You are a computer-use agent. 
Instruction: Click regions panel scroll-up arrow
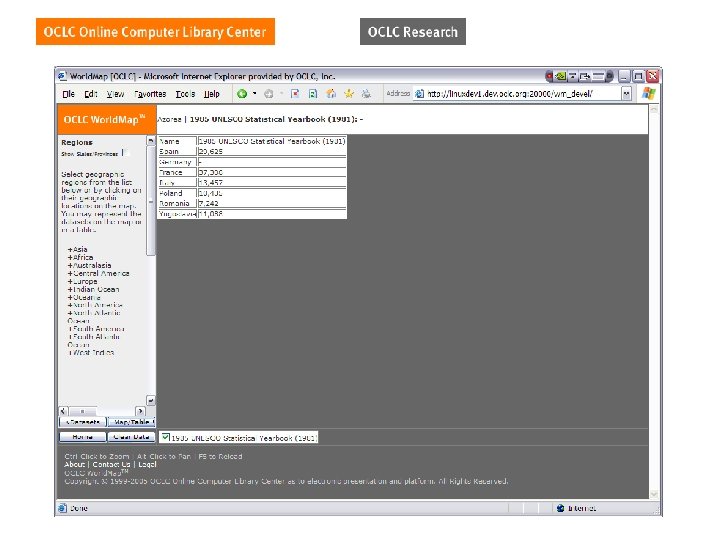click(x=151, y=141)
